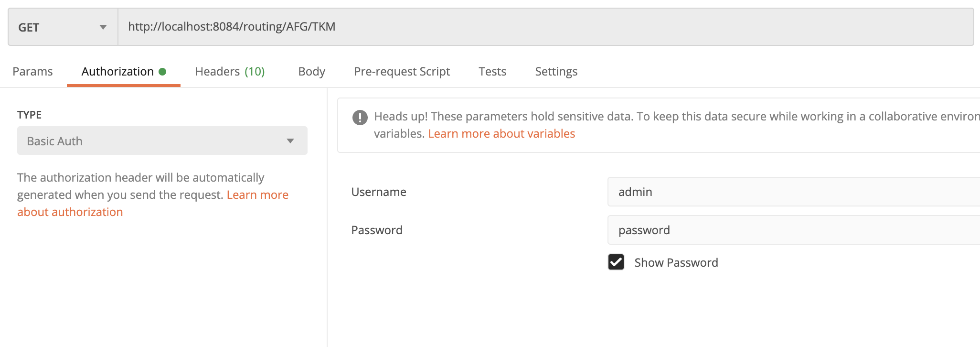980x347 pixels.
Task: Select the Body tab
Action: [311, 72]
